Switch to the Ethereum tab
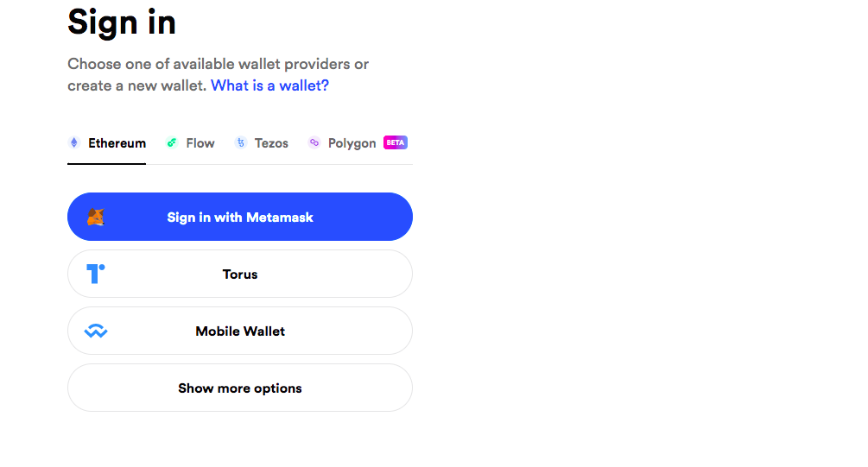Viewport: 868px width, 467px height. click(x=117, y=143)
